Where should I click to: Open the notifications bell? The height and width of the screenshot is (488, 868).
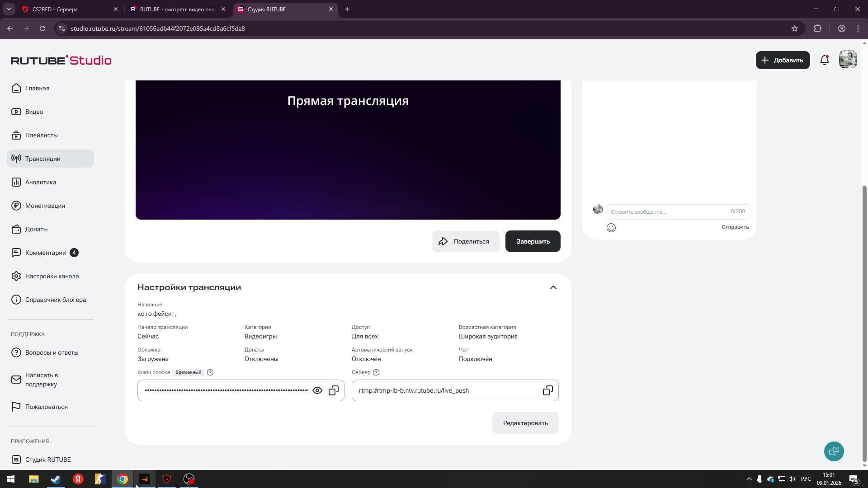pyautogui.click(x=824, y=60)
